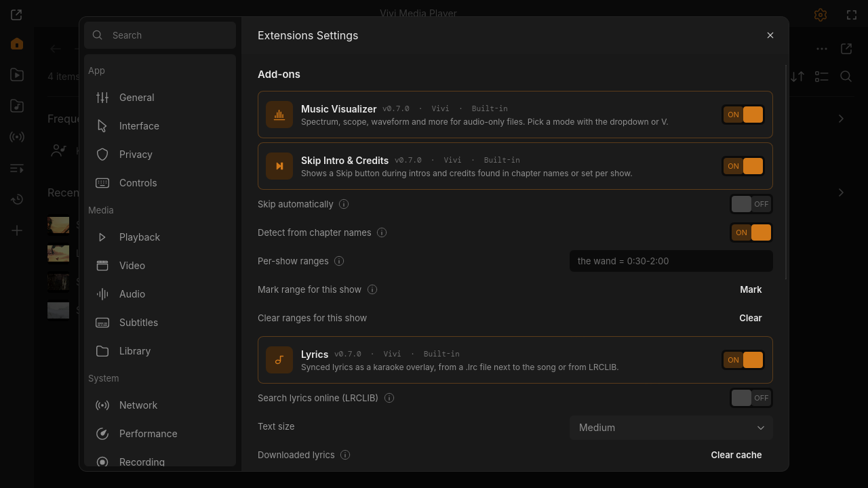
Task: Show info for Downloaded lyrics
Action: coord(345,455)
